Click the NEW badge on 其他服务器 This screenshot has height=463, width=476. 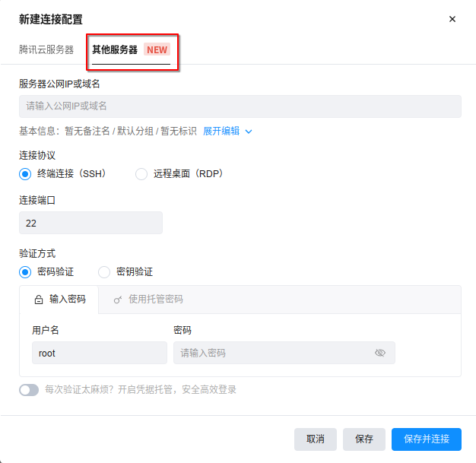[157, 49]
